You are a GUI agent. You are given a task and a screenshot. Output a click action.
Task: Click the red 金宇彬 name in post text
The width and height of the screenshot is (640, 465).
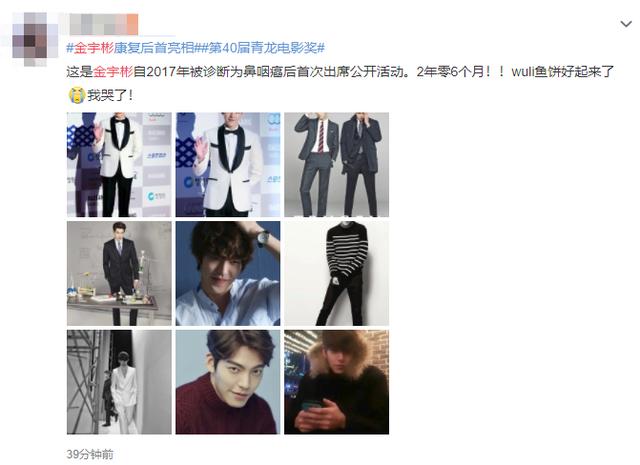[113, 72]
